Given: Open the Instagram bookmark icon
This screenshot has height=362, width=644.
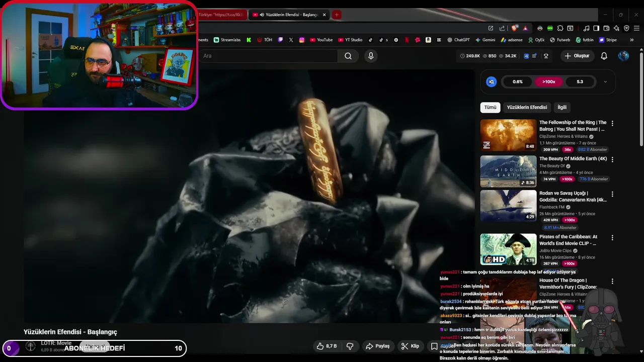Looking at the screenshot, I should (302, 40).
